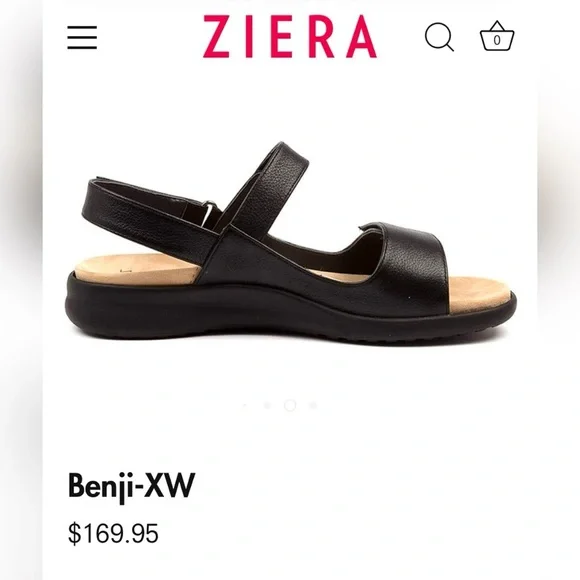Click the basket item count zero

[497, 40]
